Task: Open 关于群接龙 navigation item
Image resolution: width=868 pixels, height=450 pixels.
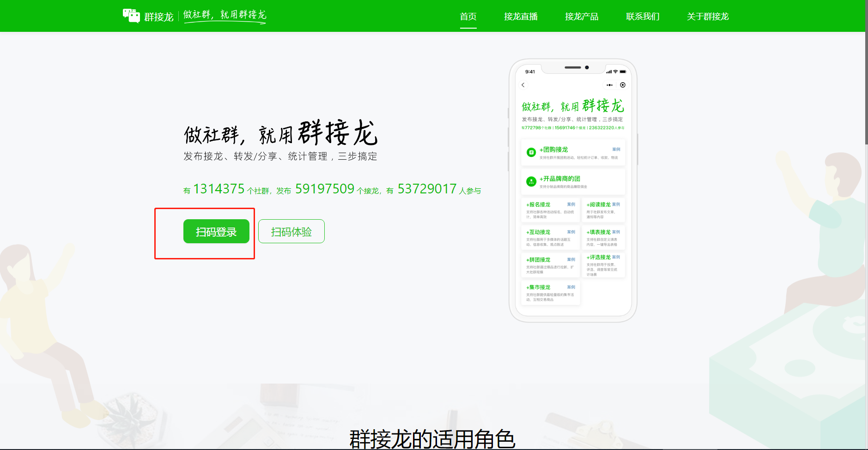Action: click(x=708, y=17)
